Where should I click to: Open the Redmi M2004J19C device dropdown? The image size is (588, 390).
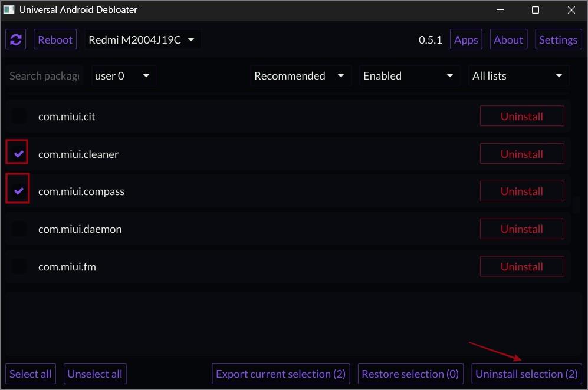click(x=142, y=39)
